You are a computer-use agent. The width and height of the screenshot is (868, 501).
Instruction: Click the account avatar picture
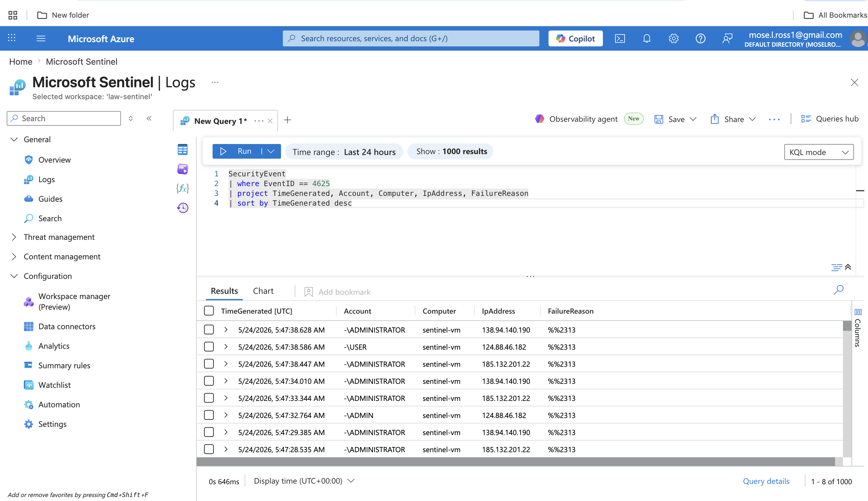(858, 38)
